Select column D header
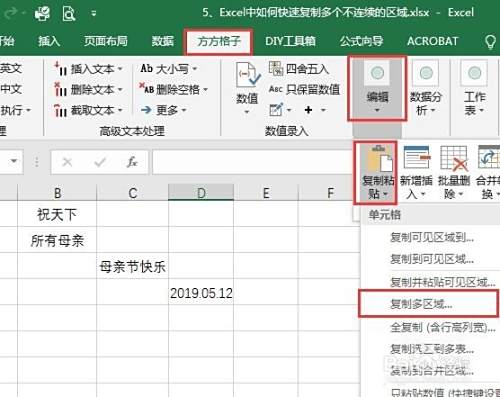The width and height of the screenshot is (500, 397). 201,193
